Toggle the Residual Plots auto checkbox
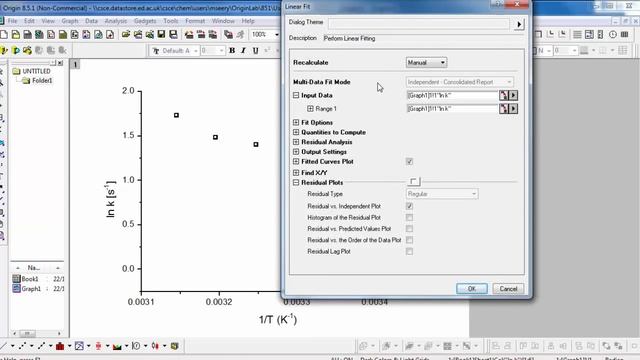640x360 pixels. 413,181
